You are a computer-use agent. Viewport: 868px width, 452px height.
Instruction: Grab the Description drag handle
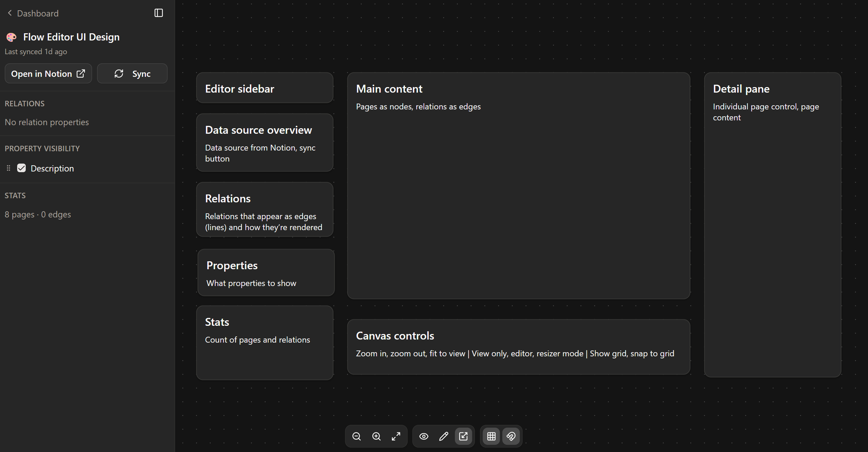(x=9, y=168)
